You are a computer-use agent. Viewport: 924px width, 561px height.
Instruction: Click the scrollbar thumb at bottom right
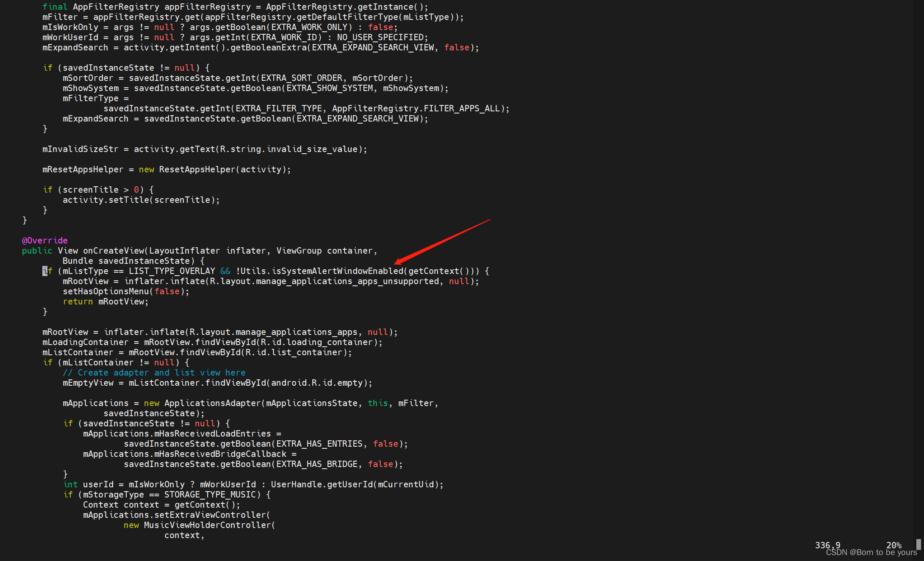(x=918, y=544)
